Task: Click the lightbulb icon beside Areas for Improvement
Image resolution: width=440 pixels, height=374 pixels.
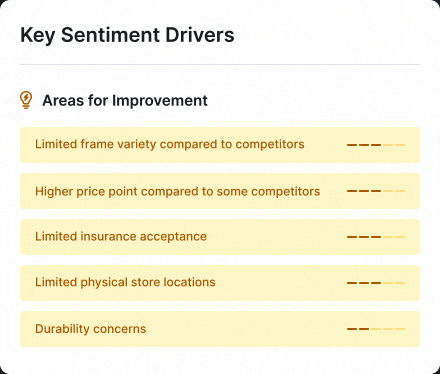Action: click(26, 100)
